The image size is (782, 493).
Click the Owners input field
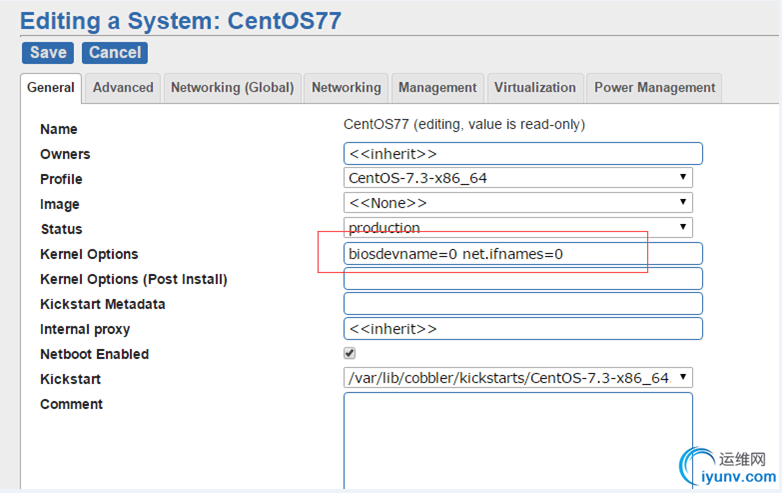pos(523,154)
